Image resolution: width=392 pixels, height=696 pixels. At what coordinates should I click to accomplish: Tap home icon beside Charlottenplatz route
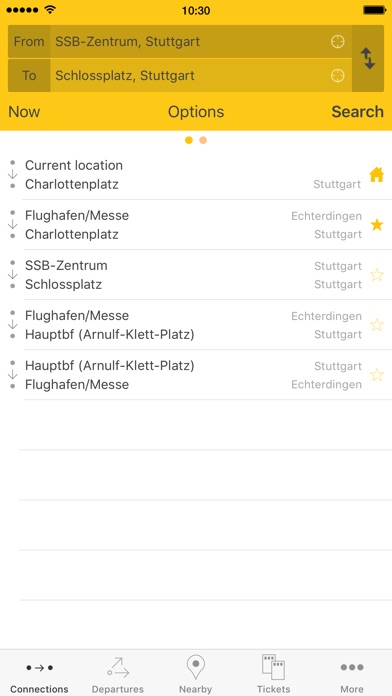(376, 175)
